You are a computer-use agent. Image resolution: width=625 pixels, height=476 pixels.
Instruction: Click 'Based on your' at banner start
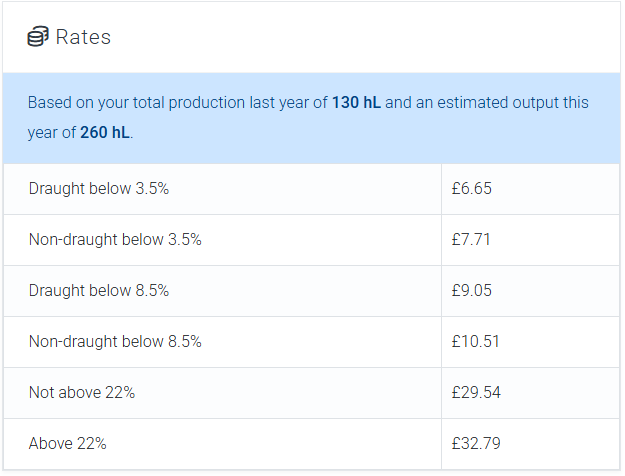(73, 103)
